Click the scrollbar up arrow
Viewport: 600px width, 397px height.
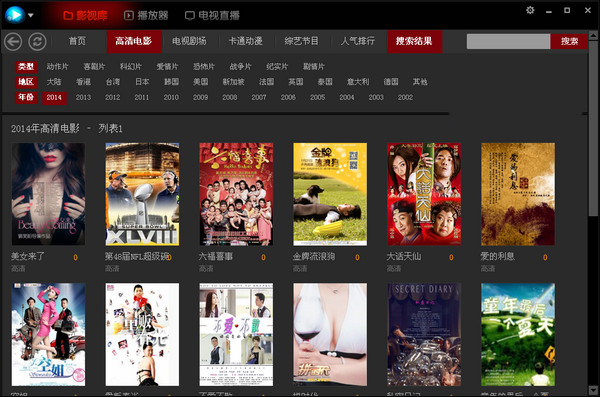[593, 35]
